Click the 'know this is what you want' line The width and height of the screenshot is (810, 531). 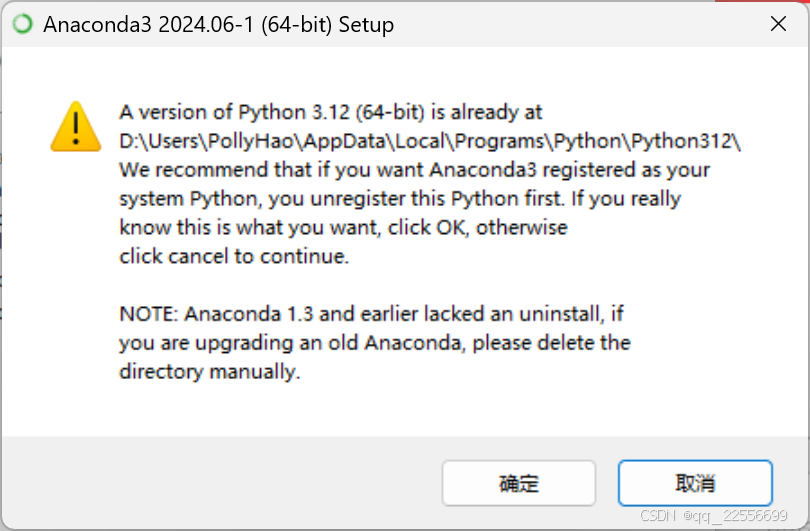(x=343, y=228)
